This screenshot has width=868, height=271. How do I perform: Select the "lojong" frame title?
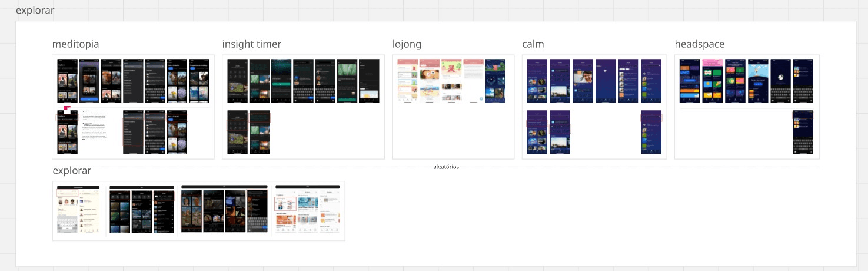tap(407, 45)
